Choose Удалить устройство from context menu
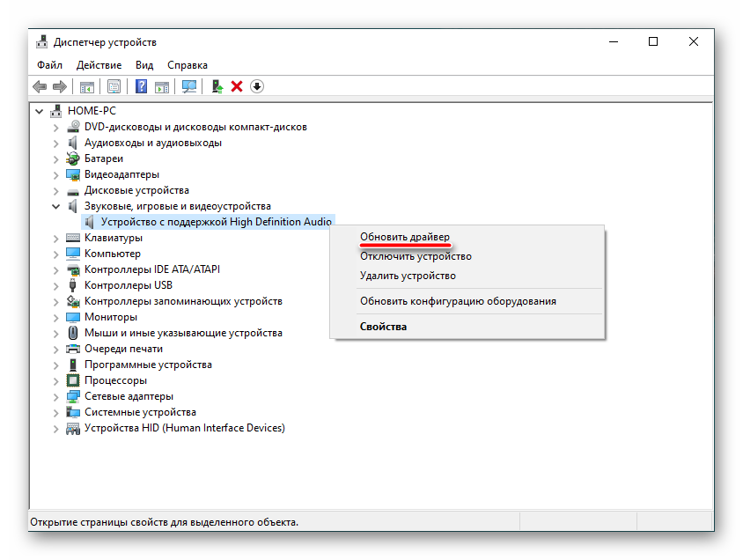Viewport: 743px width, 560px height. click(x=467, y=276)
